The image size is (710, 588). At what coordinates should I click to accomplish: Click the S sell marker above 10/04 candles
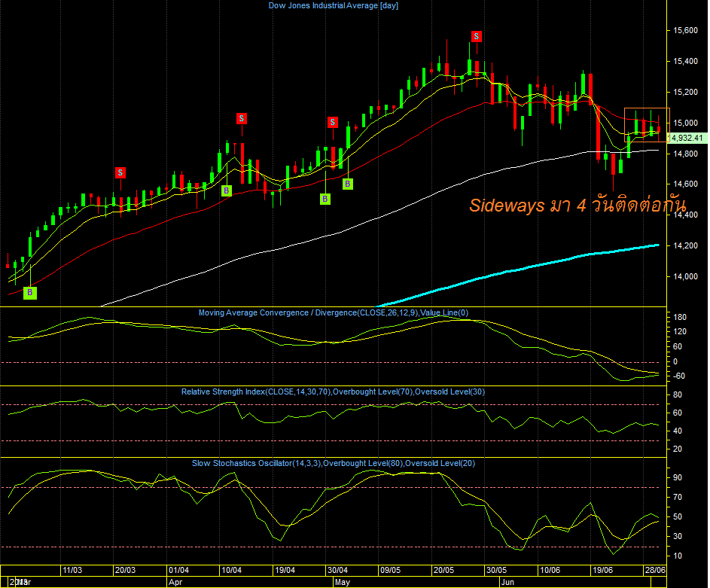242,119
